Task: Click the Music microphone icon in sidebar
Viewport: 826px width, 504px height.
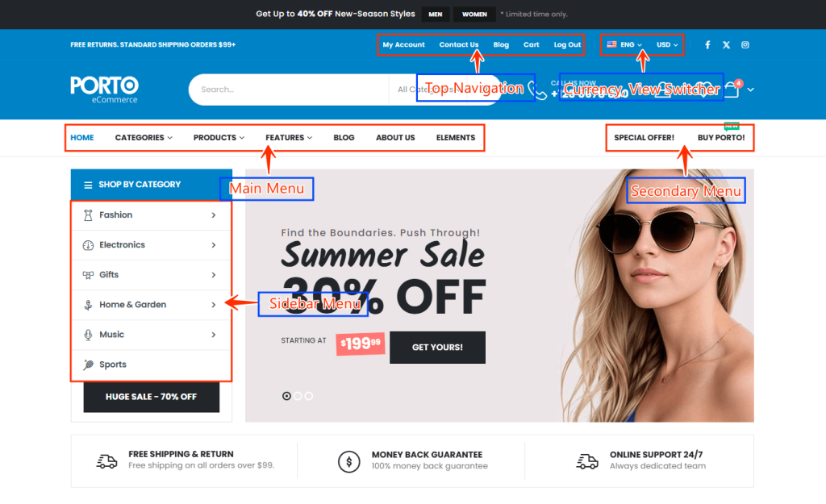Action: [88, 335]
